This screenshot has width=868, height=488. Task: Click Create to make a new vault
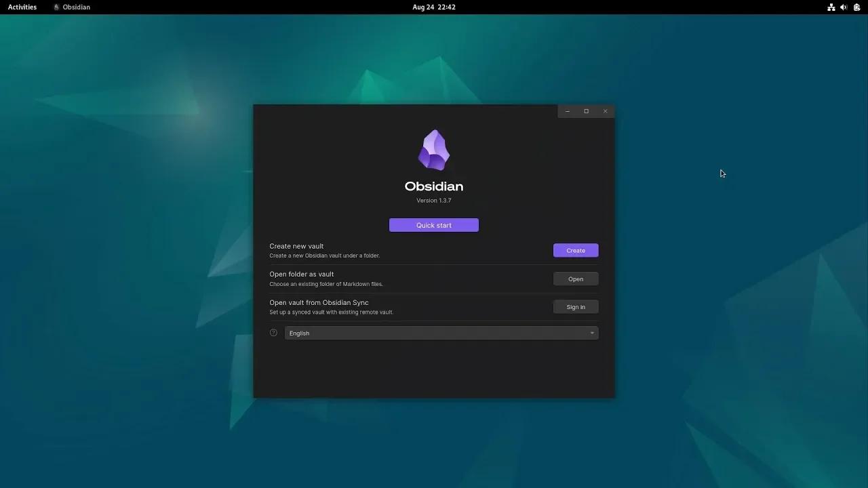click(x=575, y=250)
